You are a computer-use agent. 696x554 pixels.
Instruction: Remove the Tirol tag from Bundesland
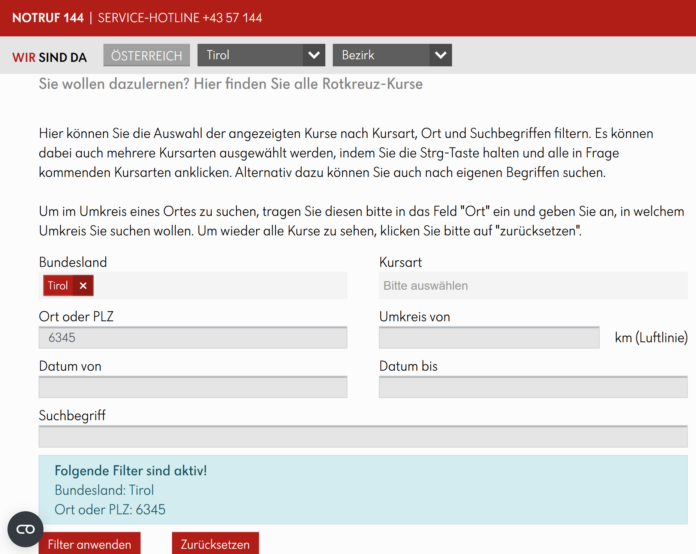pyautogui.click(x=84, y=286)
